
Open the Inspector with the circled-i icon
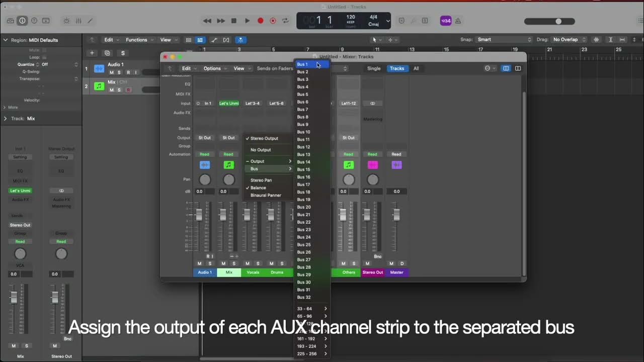point(22,21)
